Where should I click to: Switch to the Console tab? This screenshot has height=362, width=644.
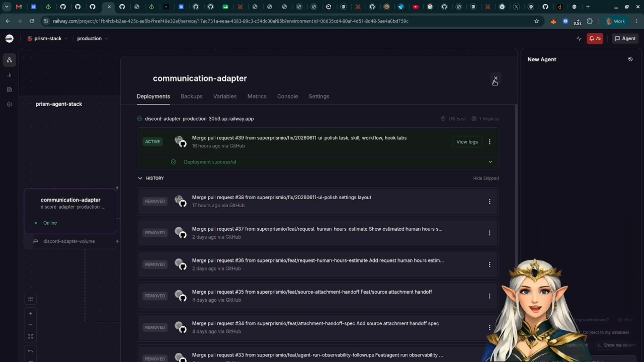click(287, 97)
